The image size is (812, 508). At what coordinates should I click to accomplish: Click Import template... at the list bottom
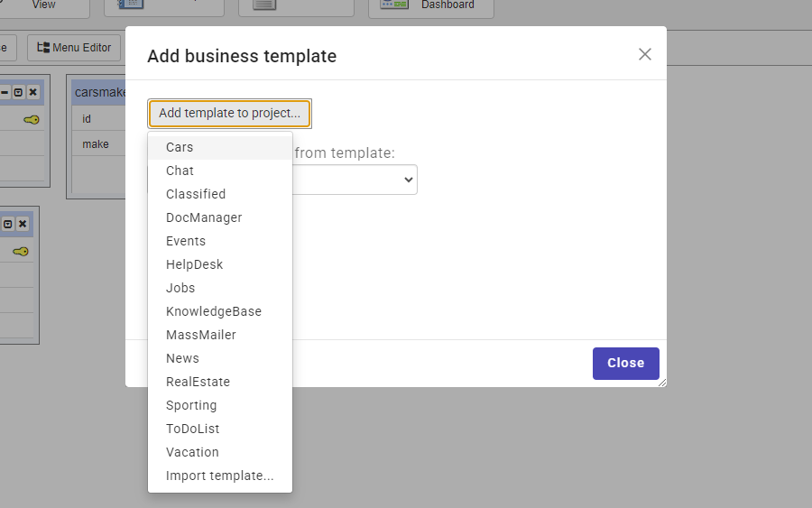[219, 476]
